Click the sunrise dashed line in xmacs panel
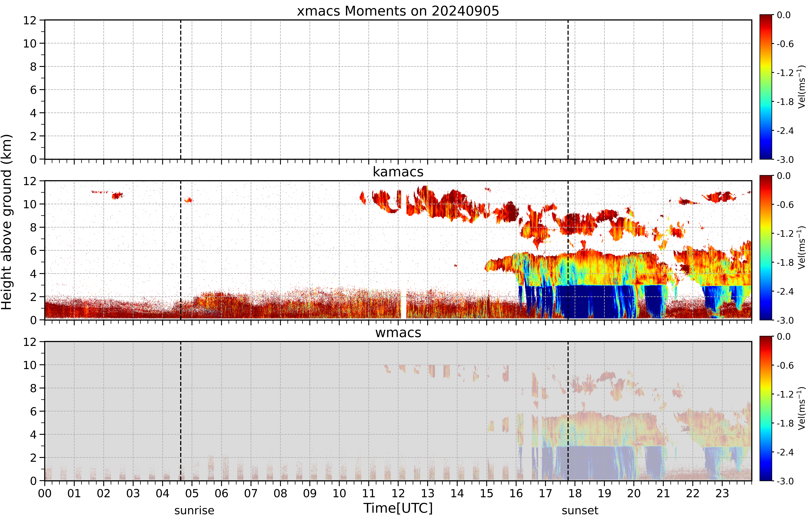812x522 pixels. [181, 90]
